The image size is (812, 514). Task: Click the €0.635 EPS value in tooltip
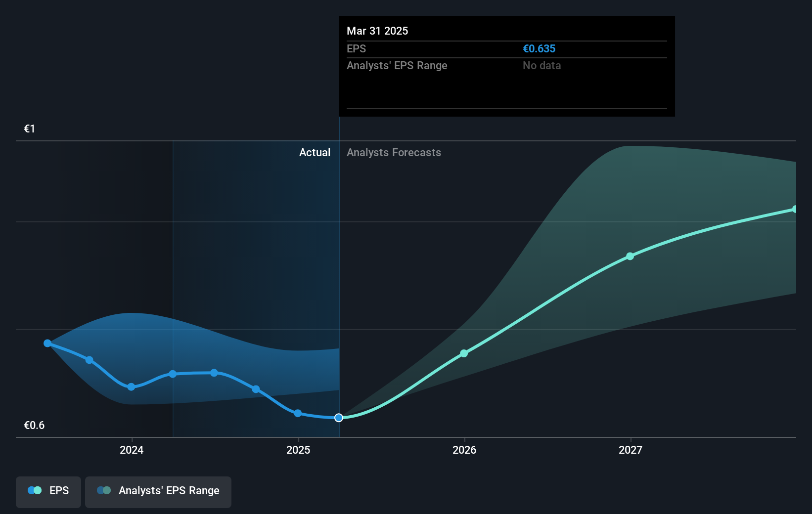539,49
